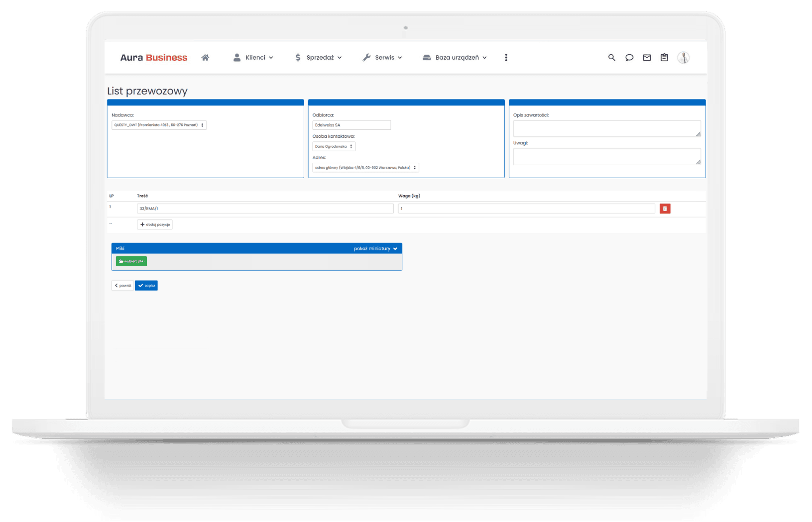
Task: Open the Sprzedaż menu
Action: (x=318, y=58)
